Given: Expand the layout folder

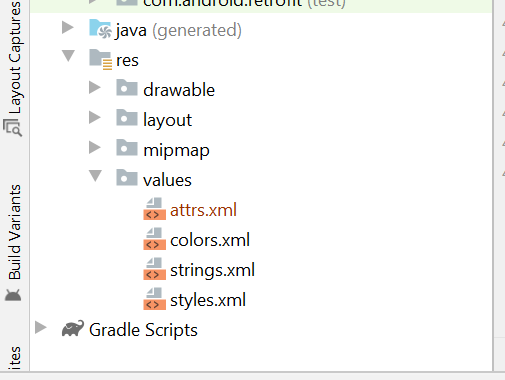Looking at the screenshot, I should click(x=95, y=118).
